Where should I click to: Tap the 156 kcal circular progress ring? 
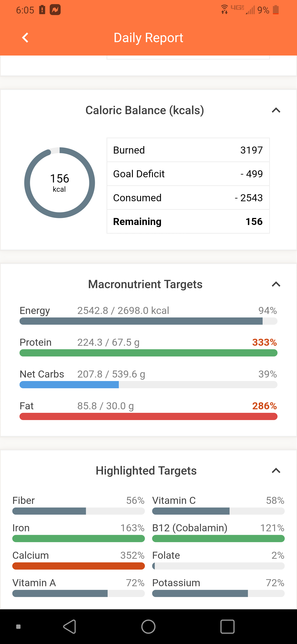[59, 183]
